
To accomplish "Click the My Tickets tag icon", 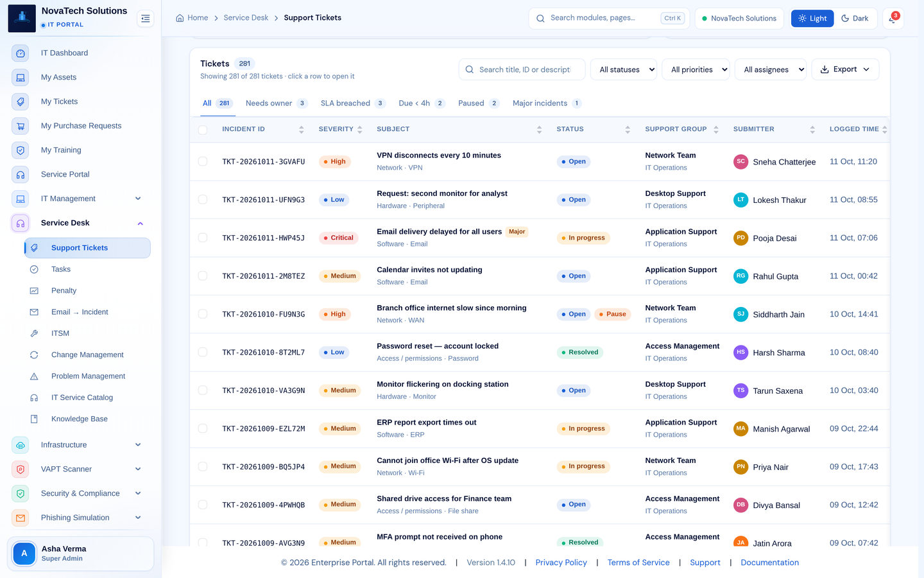I will [21, 101].
